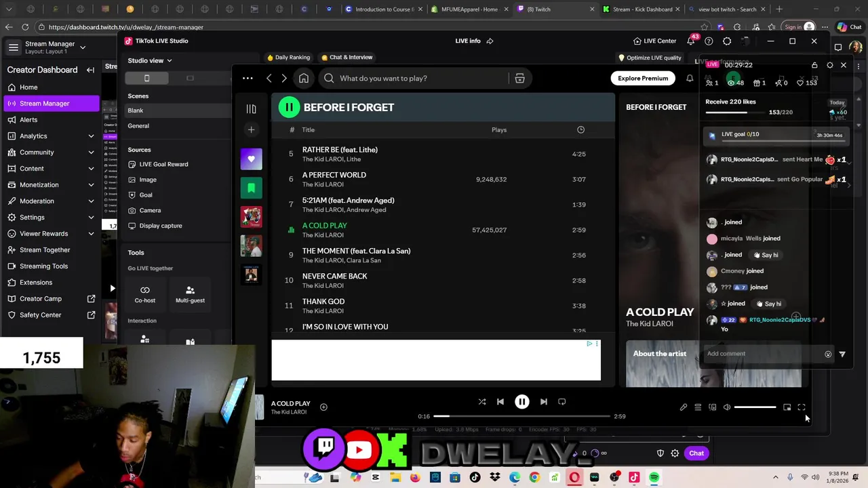
Task: Open Daily Ranking tab in TikTok Studio
Action: pos(288,58)
